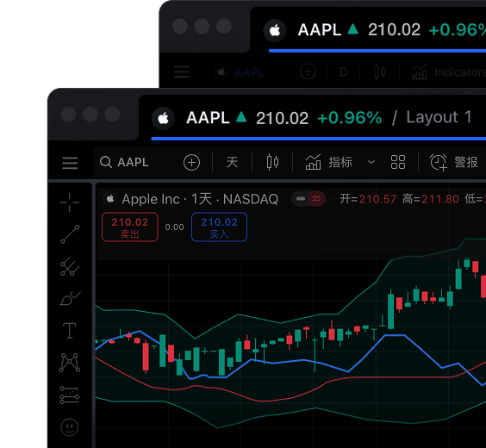The image size is (486, 448).
Task: Select the brush drawing tool
Action: pyautogui.click(x=70, y=298)
